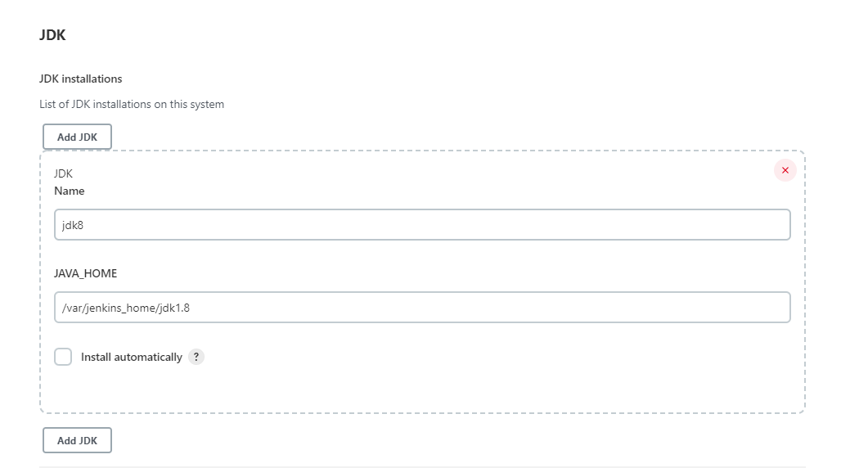The image size is (868, 468).
Task: Enable the Install automatically checkbox
Action: (x=63, y=357)
